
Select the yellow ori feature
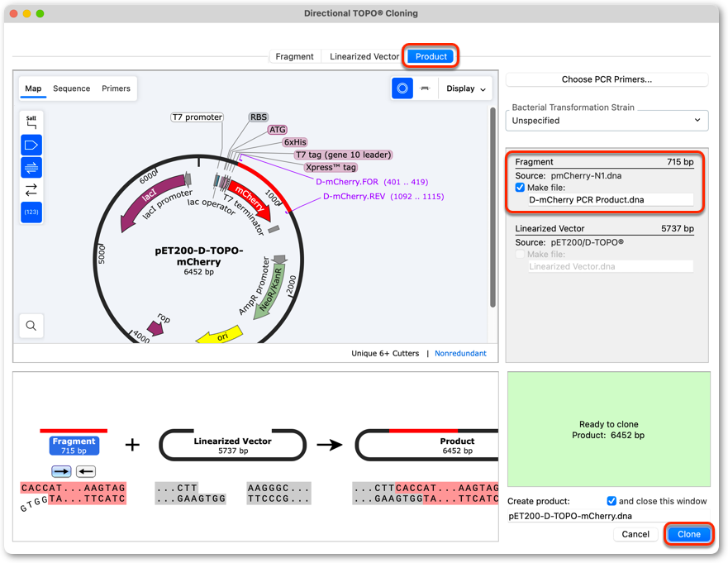220,336
